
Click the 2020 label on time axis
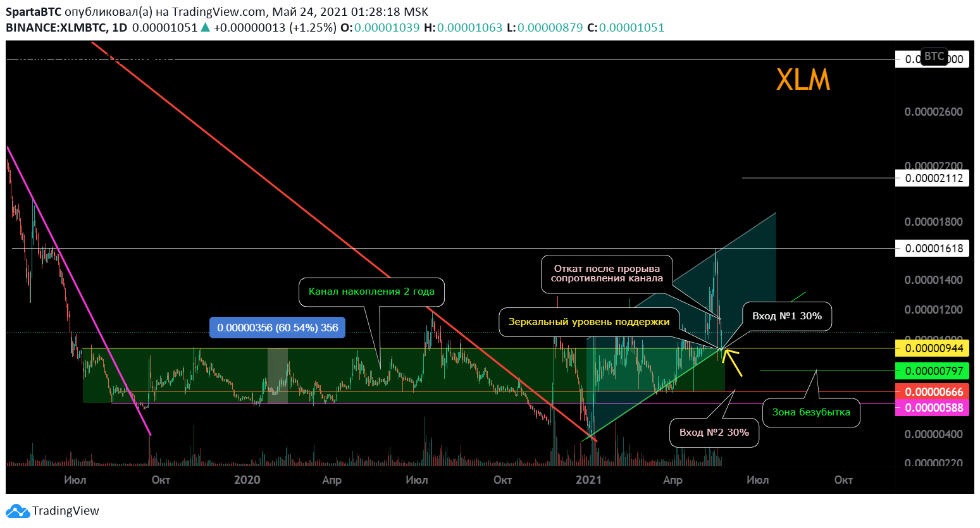pyautogui.click(x=247, y=480)
